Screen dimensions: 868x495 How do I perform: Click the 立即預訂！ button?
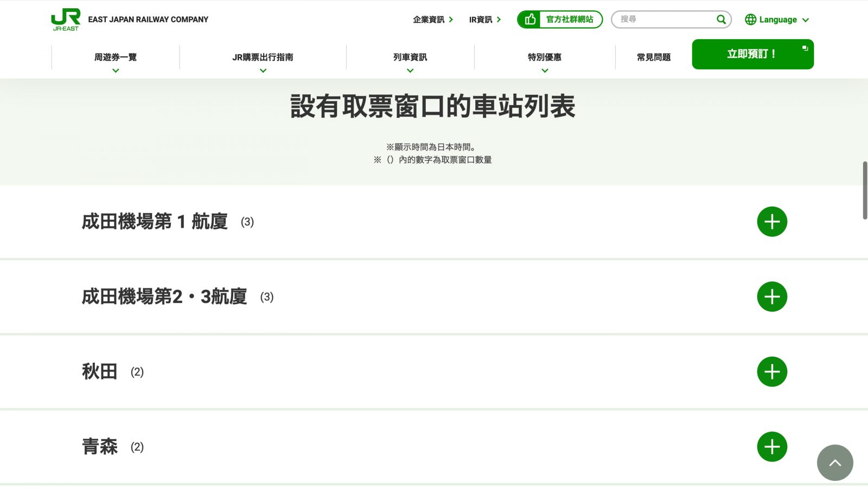752,54
